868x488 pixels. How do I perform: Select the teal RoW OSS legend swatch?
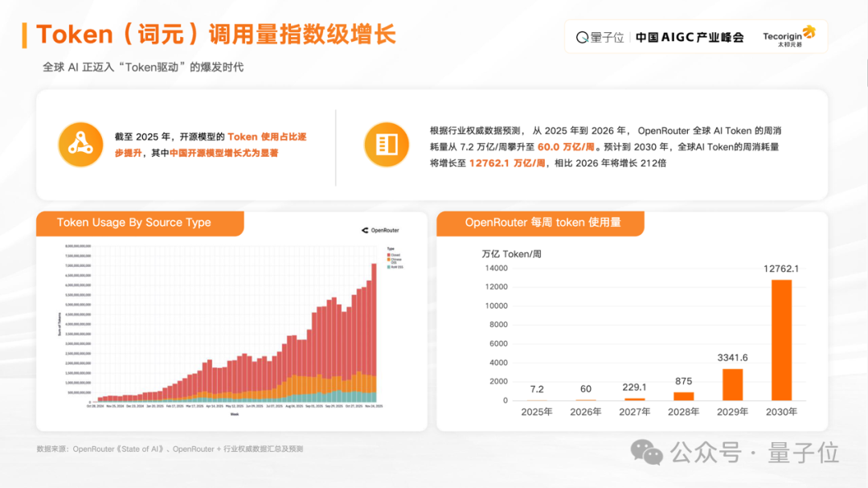click(389, 267)
